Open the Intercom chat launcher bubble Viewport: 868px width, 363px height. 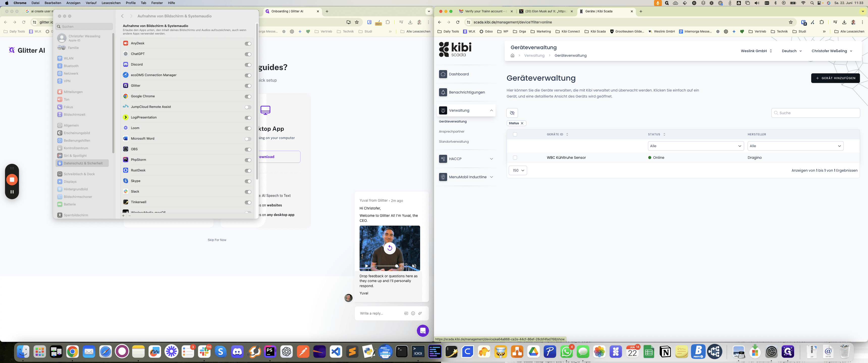423,331
